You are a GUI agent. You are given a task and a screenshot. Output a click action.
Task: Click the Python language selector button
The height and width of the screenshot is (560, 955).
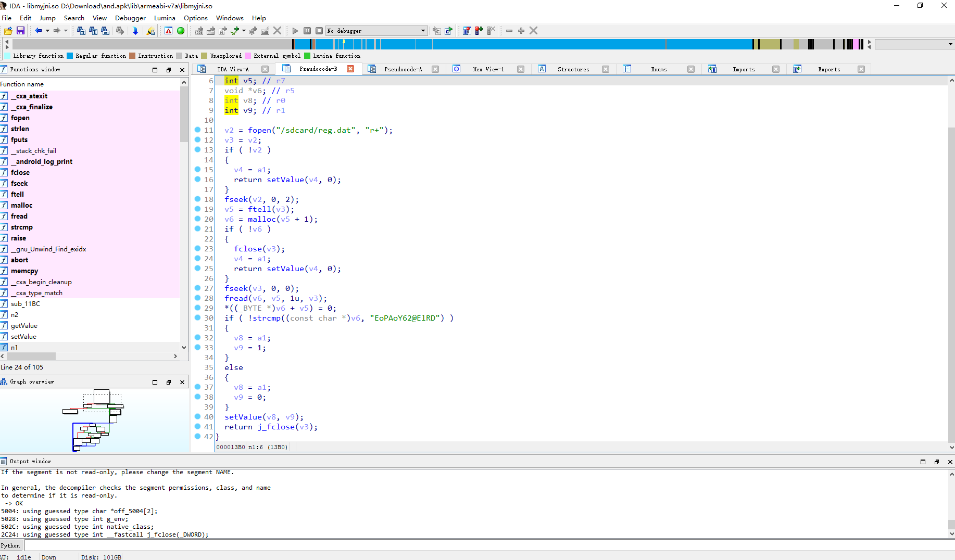[10, 545]
